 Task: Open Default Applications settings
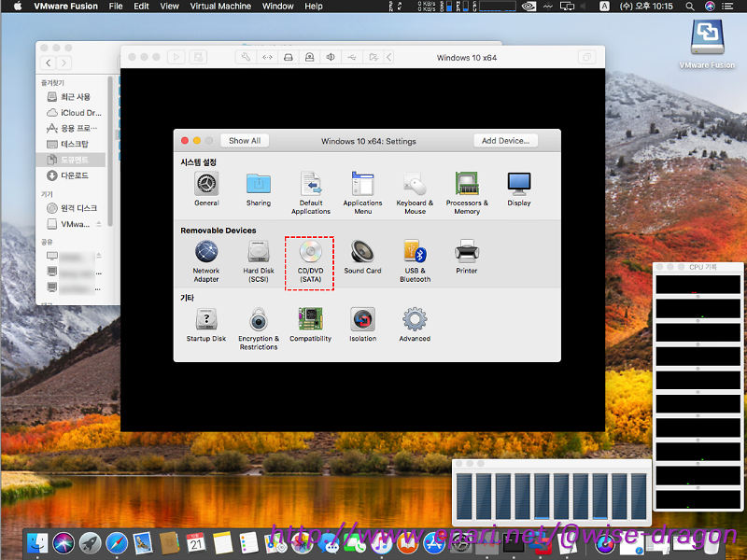[x=311, y=193]
